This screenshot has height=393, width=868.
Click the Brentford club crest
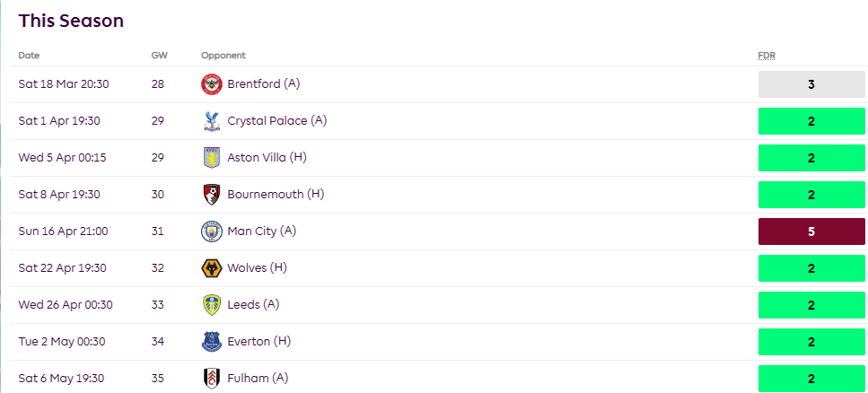211,84
